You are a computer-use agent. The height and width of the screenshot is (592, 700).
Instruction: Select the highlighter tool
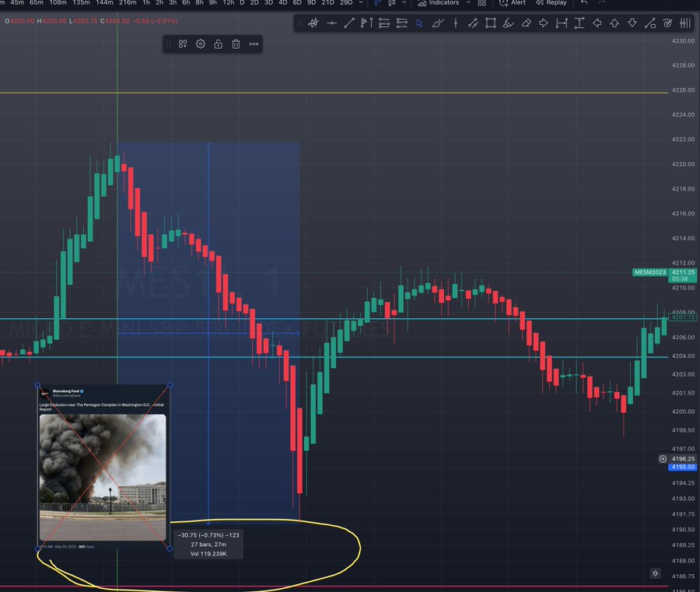pyautogui.click(x=508, y=23)
